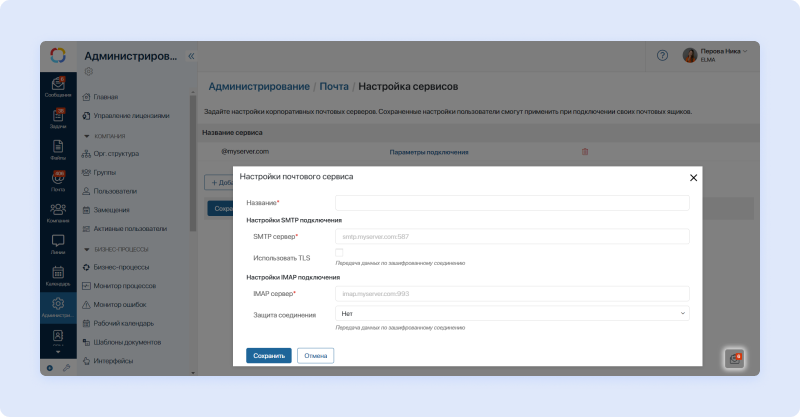800x417 pixels.
Task: Open Параметры подключения link
Action: point(429,152)
